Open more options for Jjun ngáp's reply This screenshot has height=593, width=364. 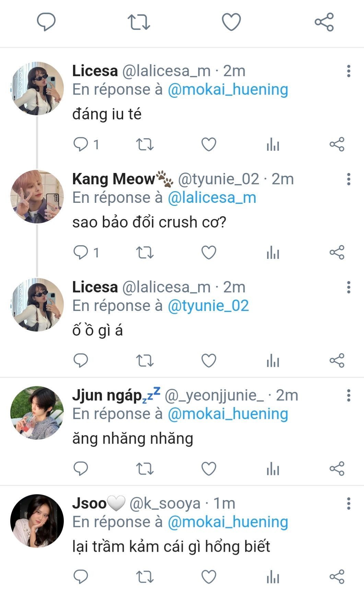tap(349, 395)
